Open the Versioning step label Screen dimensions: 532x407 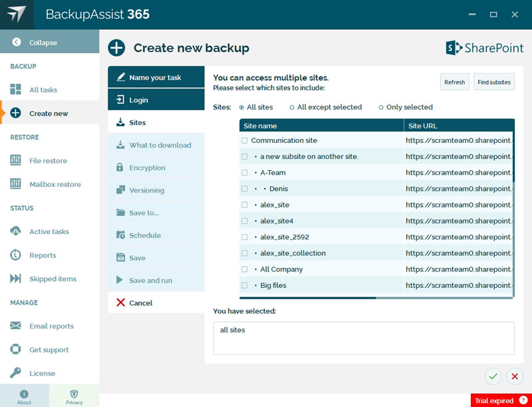point(146,190)
